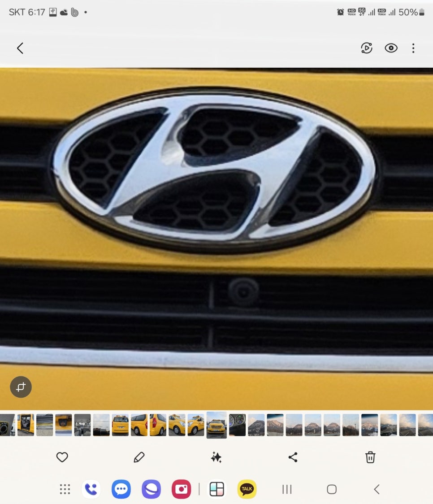Screen dimensions: 433x504
Task: Select the open sliding door van thumbnail
Action: [x=26, y=425]
